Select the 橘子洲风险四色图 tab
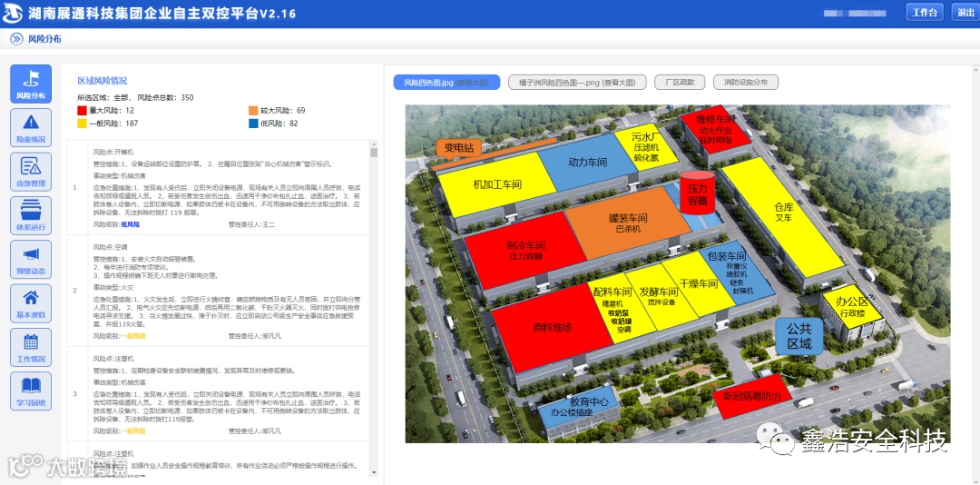 [x=577, y=82]
